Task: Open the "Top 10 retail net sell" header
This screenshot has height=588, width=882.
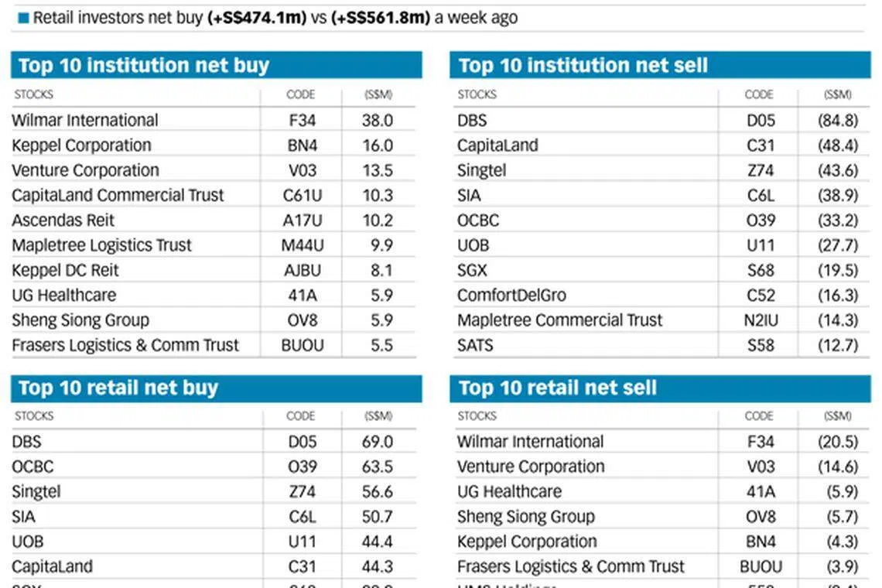Action: (x=557, y=388)
